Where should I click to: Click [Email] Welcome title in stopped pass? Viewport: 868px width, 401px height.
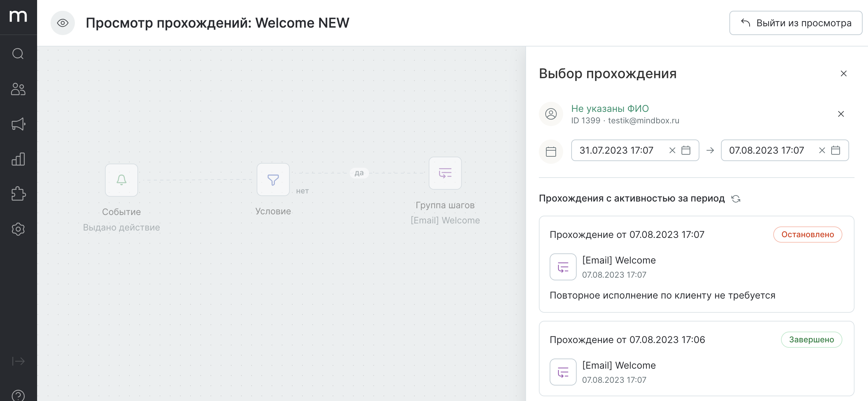[x=619, y=260]
